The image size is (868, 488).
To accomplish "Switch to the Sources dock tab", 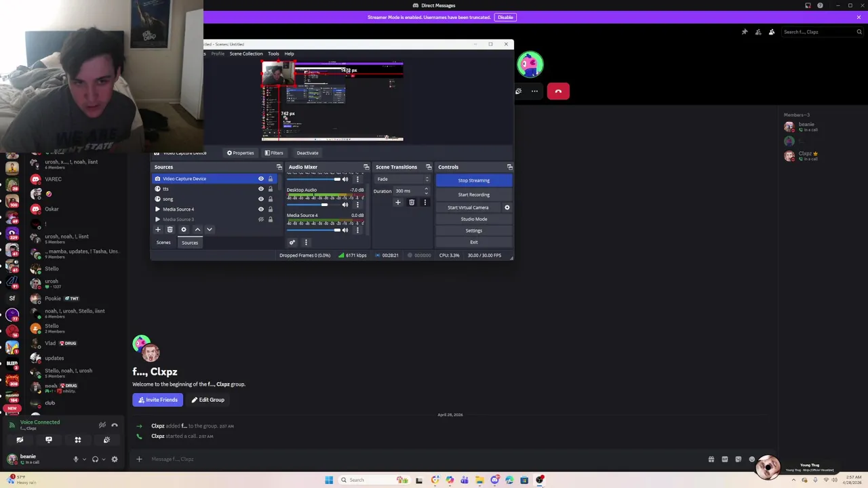I will coord(190,243).
